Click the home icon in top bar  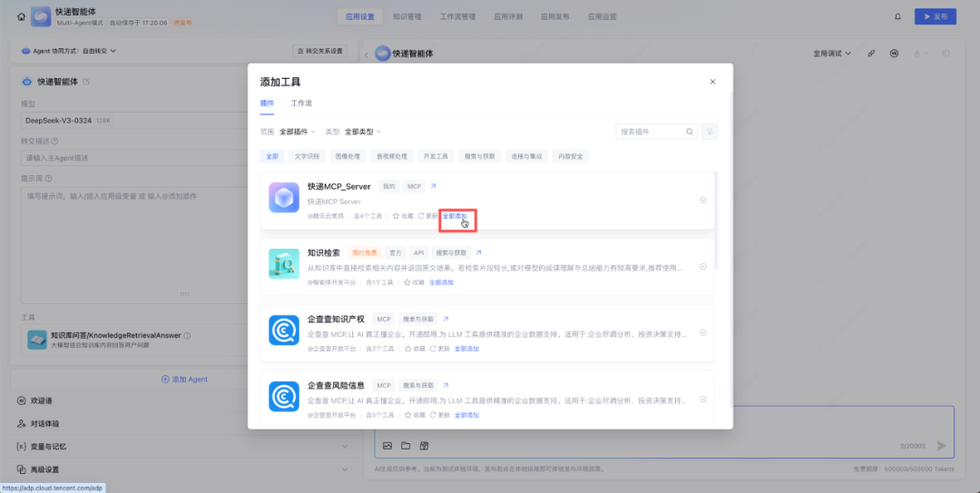21,17
